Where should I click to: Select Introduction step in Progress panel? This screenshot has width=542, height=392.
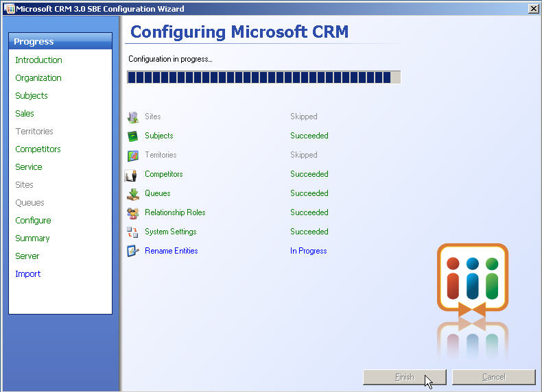point(38,60)
